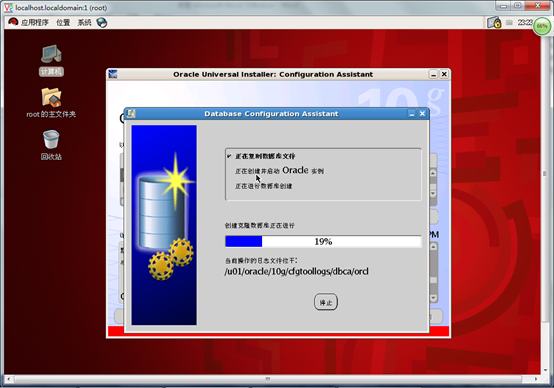
Task: Open the 位置 (Places) menu
Action: (63, 23)
